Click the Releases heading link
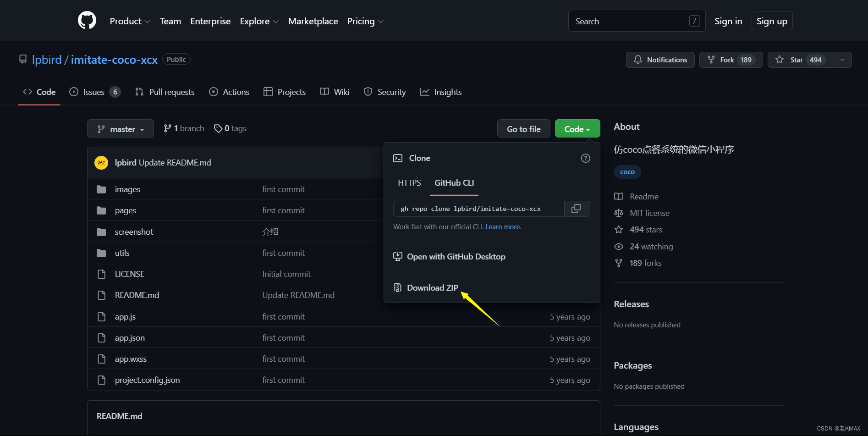This screenshot has width=868, height=436. [631, 304]
